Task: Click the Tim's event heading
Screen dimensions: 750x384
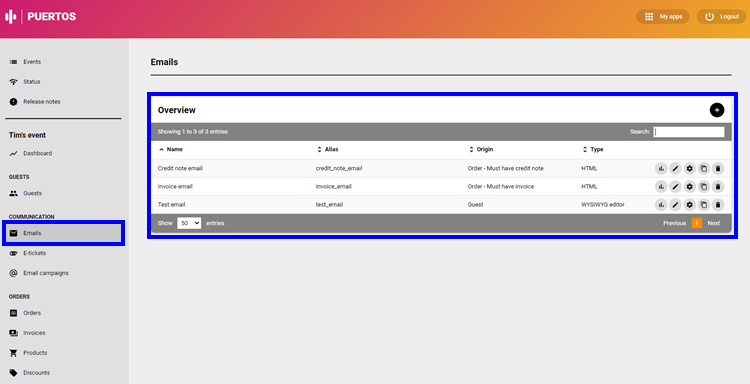Action: [27, 135]
